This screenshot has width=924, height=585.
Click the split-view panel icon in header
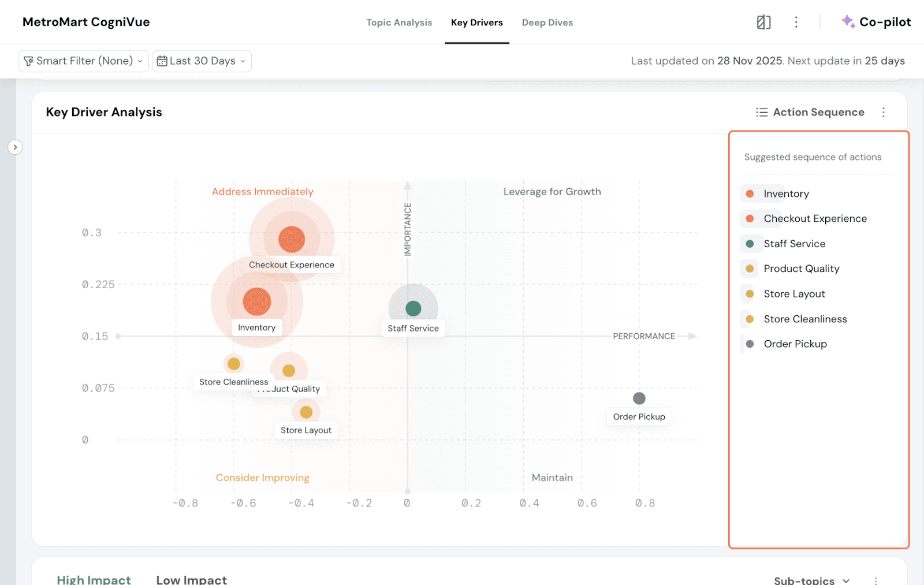click(x=763, y=23)
